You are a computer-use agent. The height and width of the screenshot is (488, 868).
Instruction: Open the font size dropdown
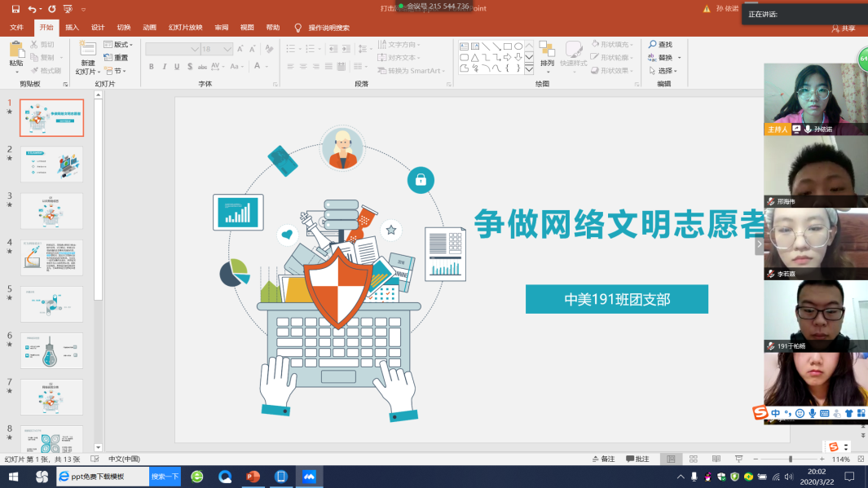pyautogui.click(x=227, y=49)
